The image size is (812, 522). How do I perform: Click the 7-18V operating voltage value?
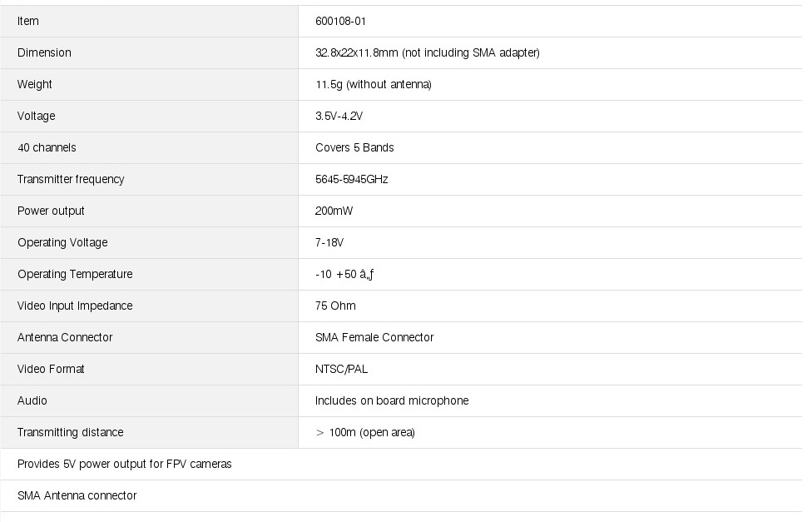(x=329, y=242)
